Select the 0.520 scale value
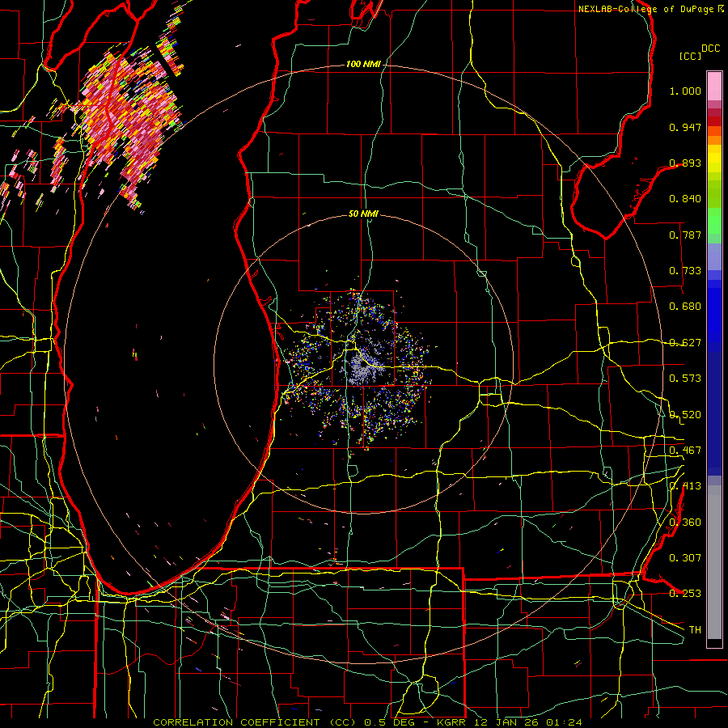This screenshot has height=728, width=728. coord(685,415)
